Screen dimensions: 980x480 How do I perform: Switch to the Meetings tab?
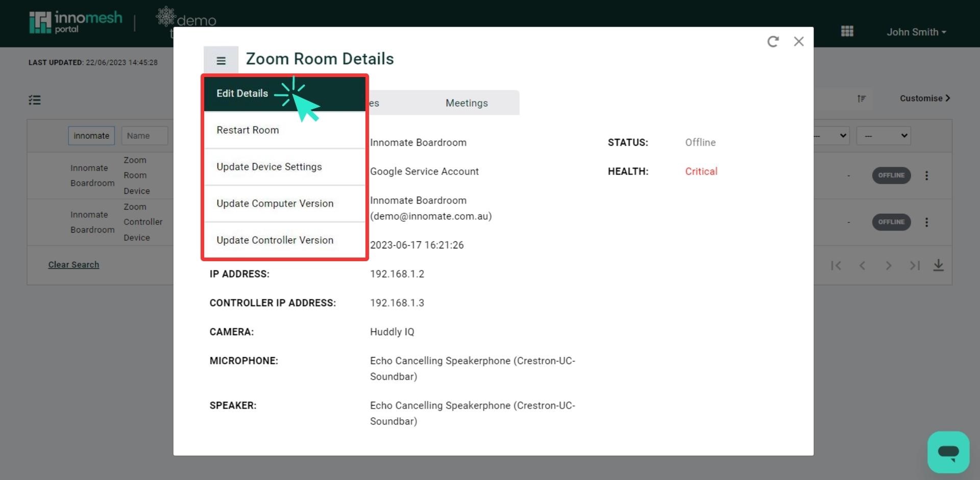click(x=467, y=103)
